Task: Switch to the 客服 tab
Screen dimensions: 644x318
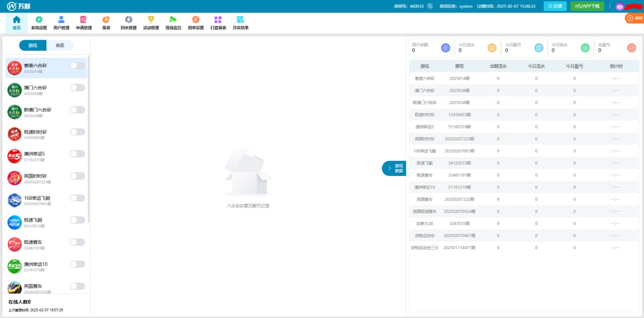Action: click(x=60, y=45)
